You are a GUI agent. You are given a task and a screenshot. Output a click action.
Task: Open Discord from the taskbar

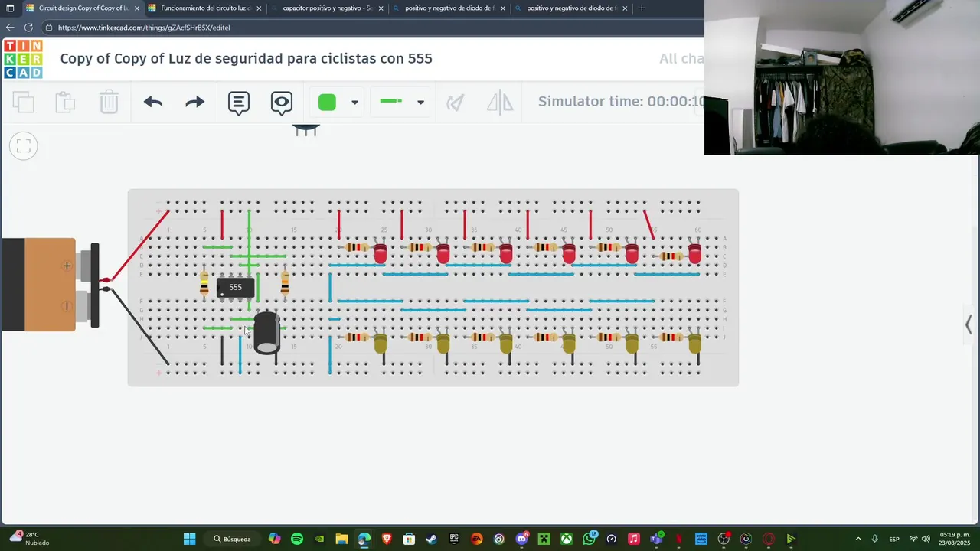pos(521,539)
